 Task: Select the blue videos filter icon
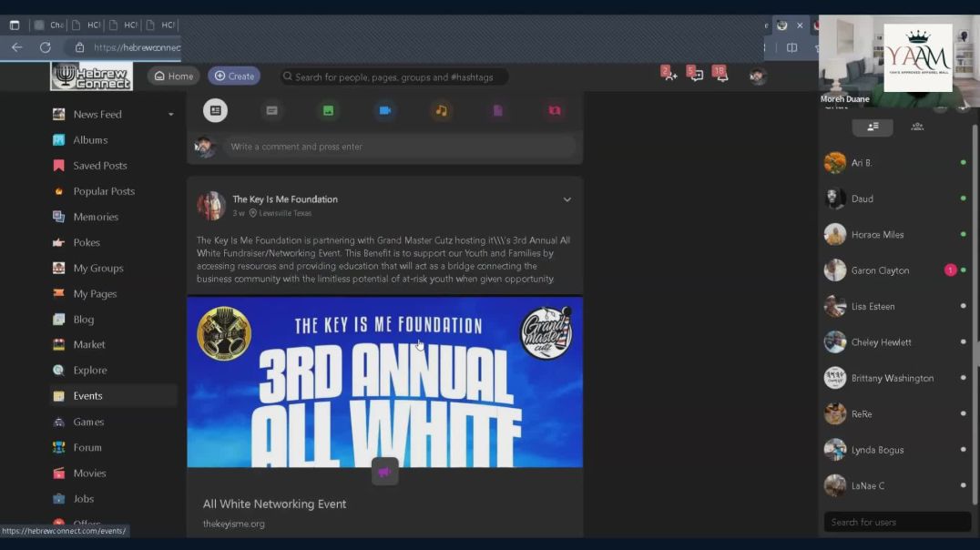pyautogui.click(x=385, y=110)
